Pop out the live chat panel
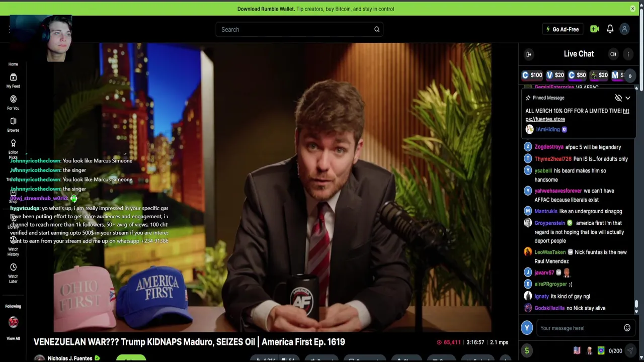The image size is (644, 362). 529,54
